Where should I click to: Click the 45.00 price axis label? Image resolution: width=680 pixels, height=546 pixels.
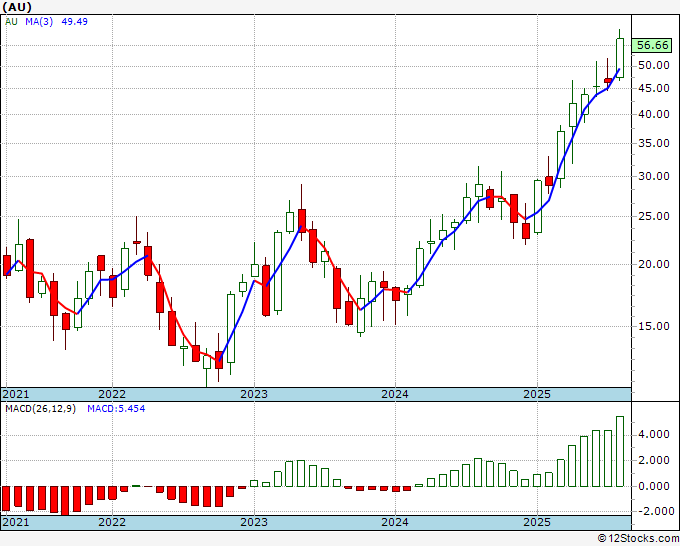click(x=654, y=88)
